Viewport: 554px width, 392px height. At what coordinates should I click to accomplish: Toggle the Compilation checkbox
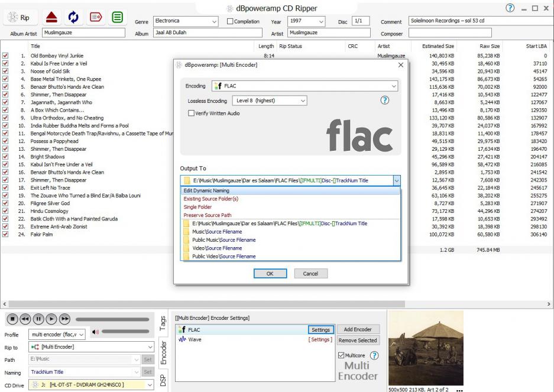point(230,22)
